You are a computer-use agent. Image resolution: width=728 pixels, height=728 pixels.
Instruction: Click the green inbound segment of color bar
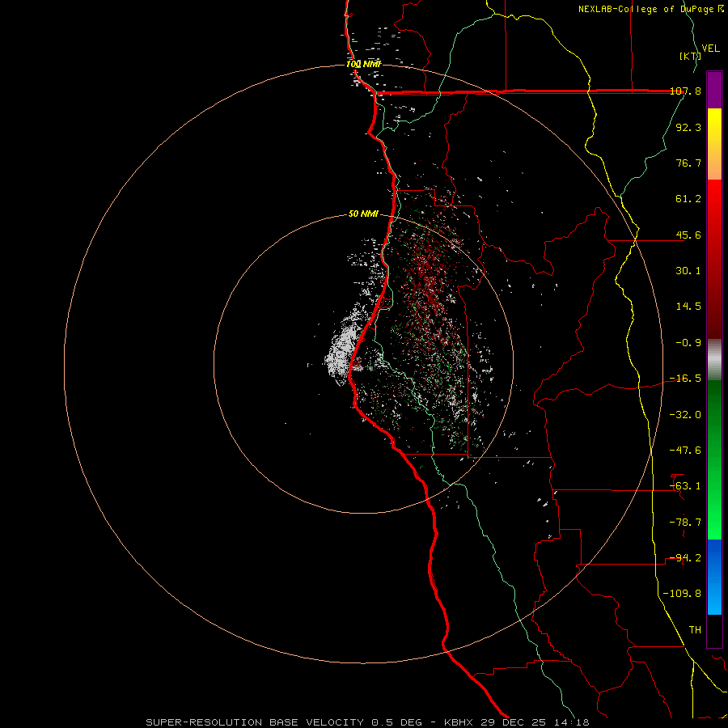coord(714,459)
